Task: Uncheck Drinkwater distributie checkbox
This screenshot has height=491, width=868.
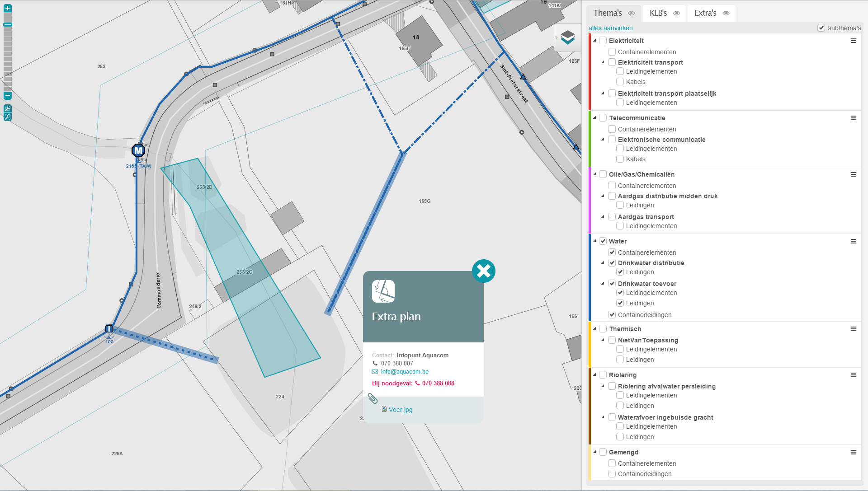Action: pos(612,263)
